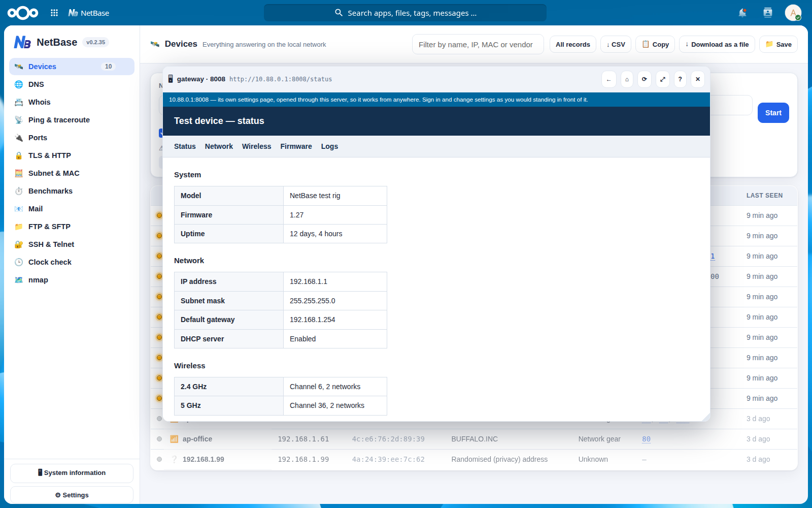This screenshot has width=812, height=508.
Task: Switch to the Firmware tab
Action: [x=296, y=146]
